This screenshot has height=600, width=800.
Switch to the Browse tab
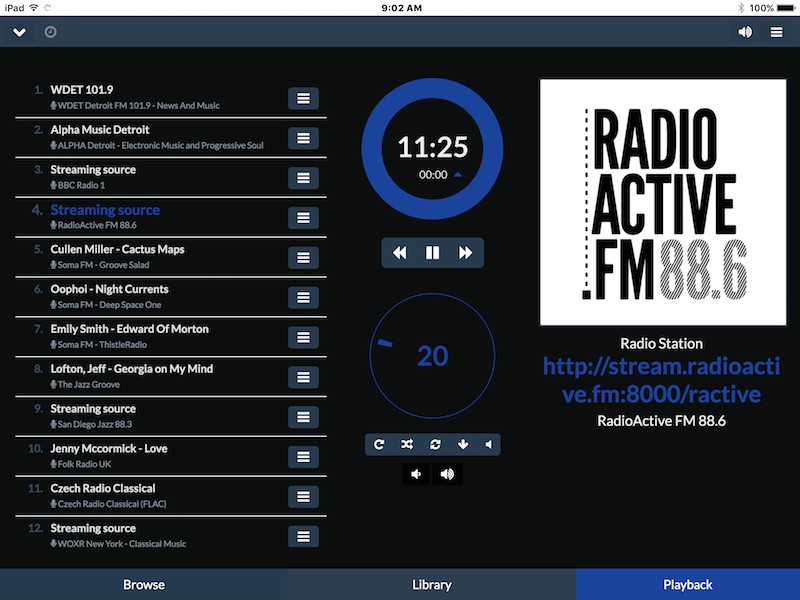tap(144, 584)
